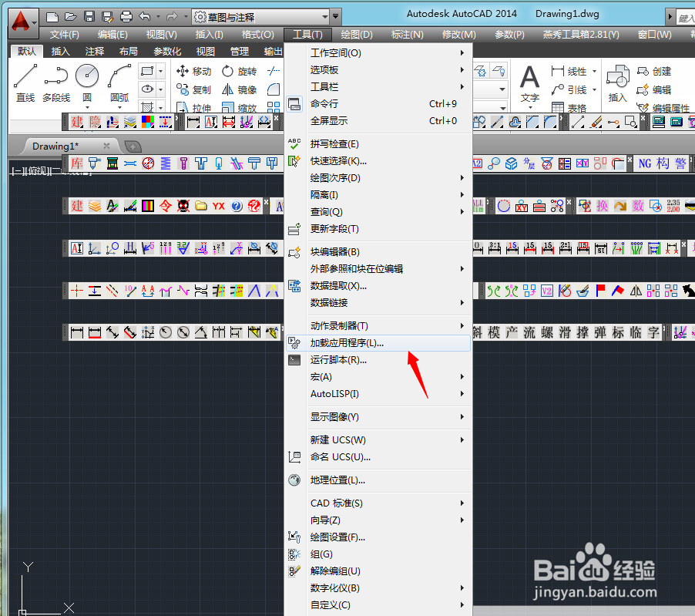Expand the Circle tool dropdown arrow

pyautogui.click(x=87, y=108)
